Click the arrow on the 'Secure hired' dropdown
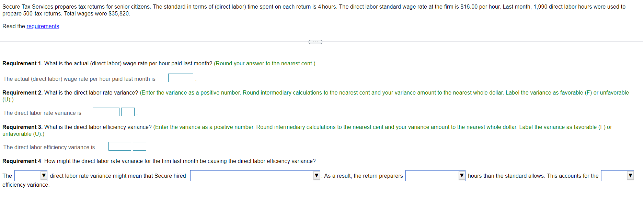 [x=317, y=176]
